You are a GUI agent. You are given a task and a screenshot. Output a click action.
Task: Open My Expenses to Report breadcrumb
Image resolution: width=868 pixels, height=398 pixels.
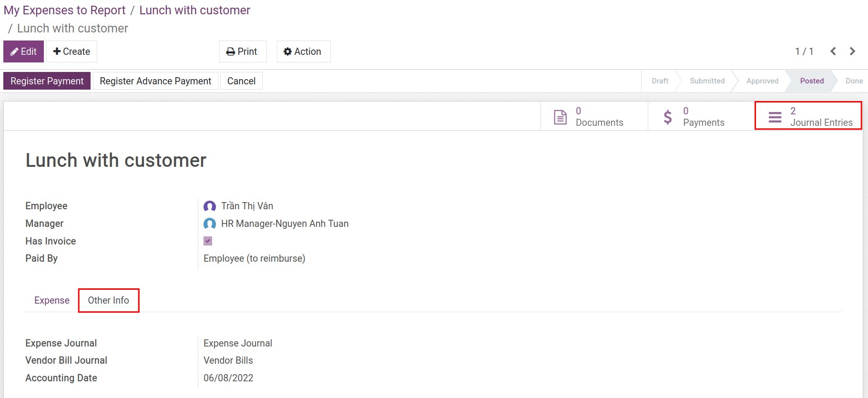coord(64,10)
